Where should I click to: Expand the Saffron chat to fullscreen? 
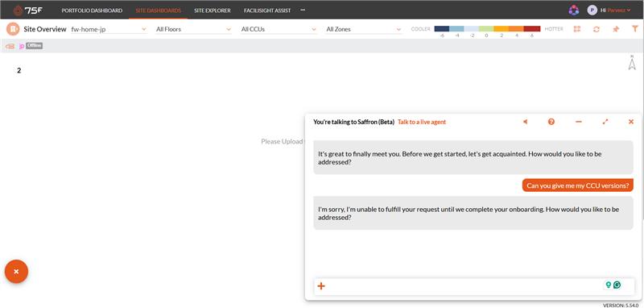click(605, 122)
